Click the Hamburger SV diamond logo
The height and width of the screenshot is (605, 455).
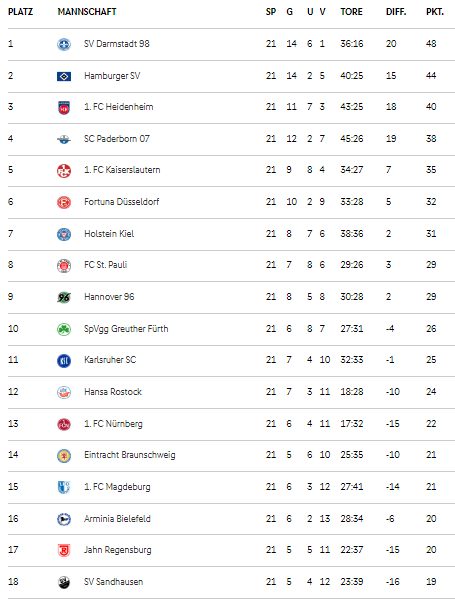coord(64,76)
